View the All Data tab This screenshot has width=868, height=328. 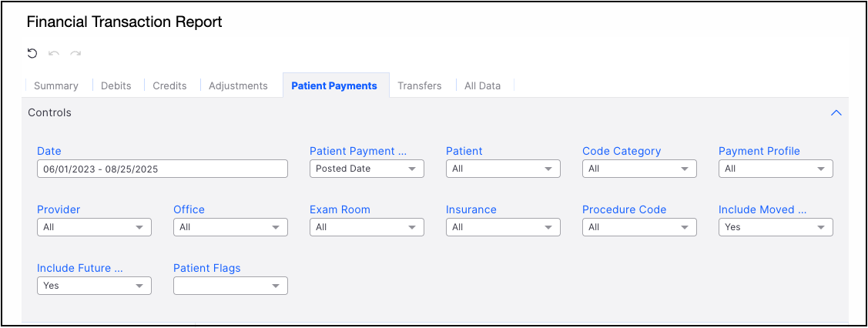(x=482, y=85)
